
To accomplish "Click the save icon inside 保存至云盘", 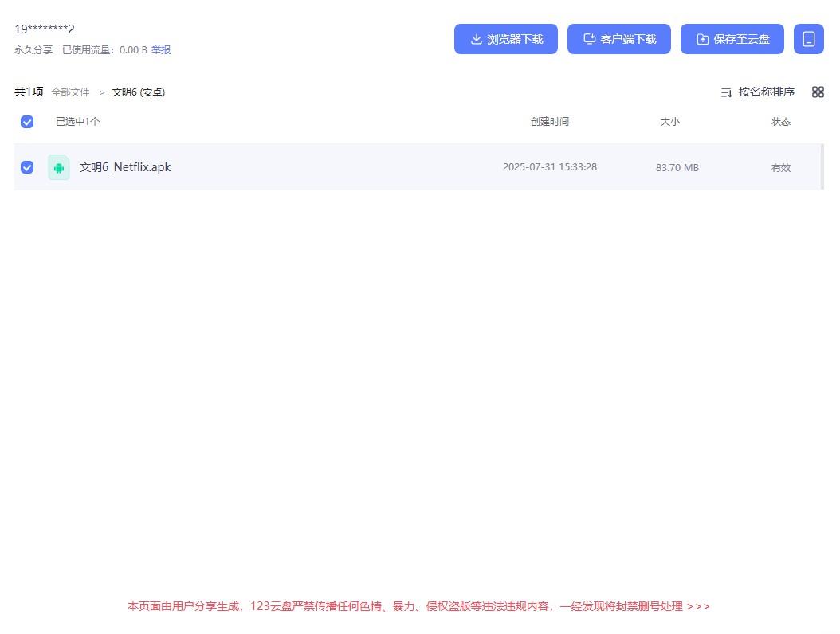I will [x=703, y=38].
